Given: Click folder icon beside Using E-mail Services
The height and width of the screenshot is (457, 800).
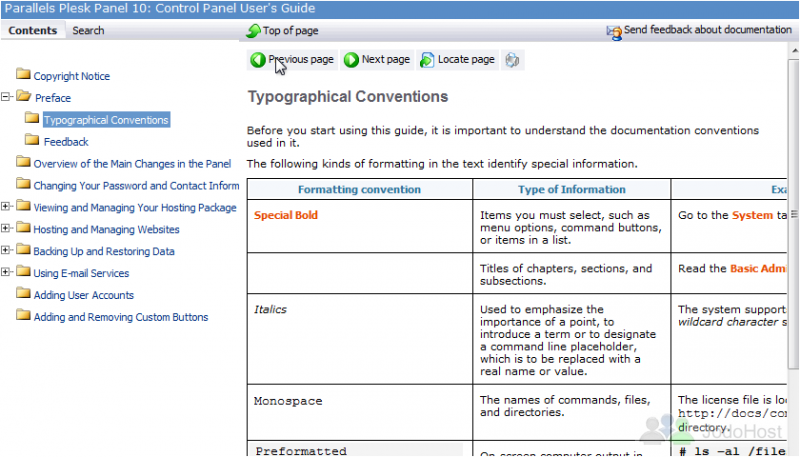Looking at the screenshot, I should (x=23, y=271).
